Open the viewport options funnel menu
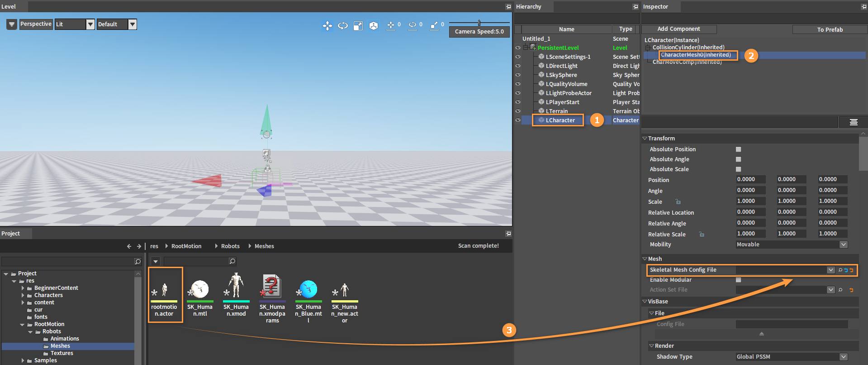 pos(12,24)
